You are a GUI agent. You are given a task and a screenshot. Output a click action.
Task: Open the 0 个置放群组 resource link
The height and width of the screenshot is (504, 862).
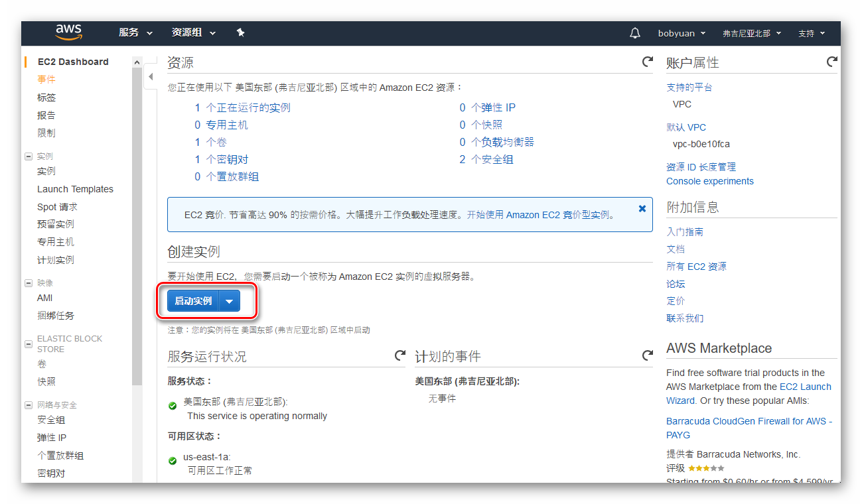click(x=226, y=176)
